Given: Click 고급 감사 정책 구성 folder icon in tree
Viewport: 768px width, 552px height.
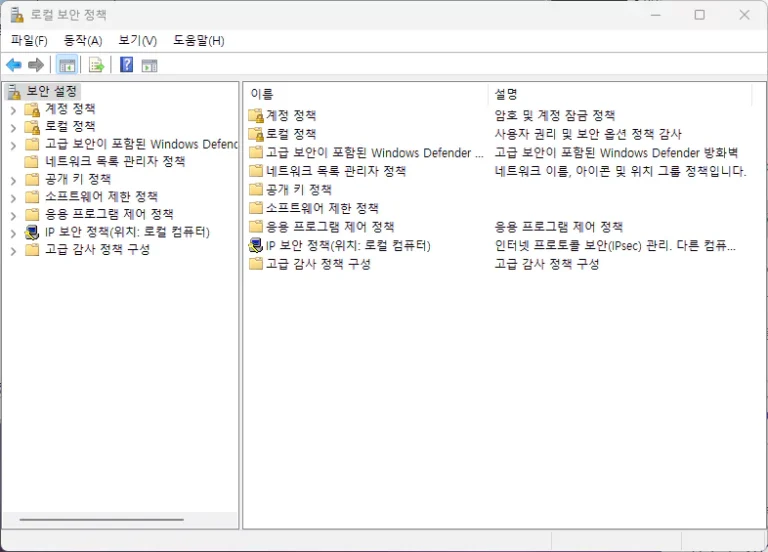Looking at the screenshot, I should tap(32, 249).
